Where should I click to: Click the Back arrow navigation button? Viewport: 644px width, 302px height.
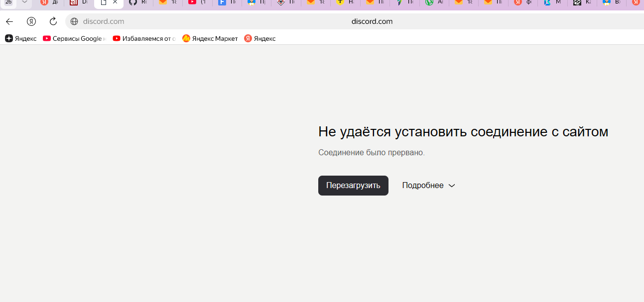tap(9, 21)
